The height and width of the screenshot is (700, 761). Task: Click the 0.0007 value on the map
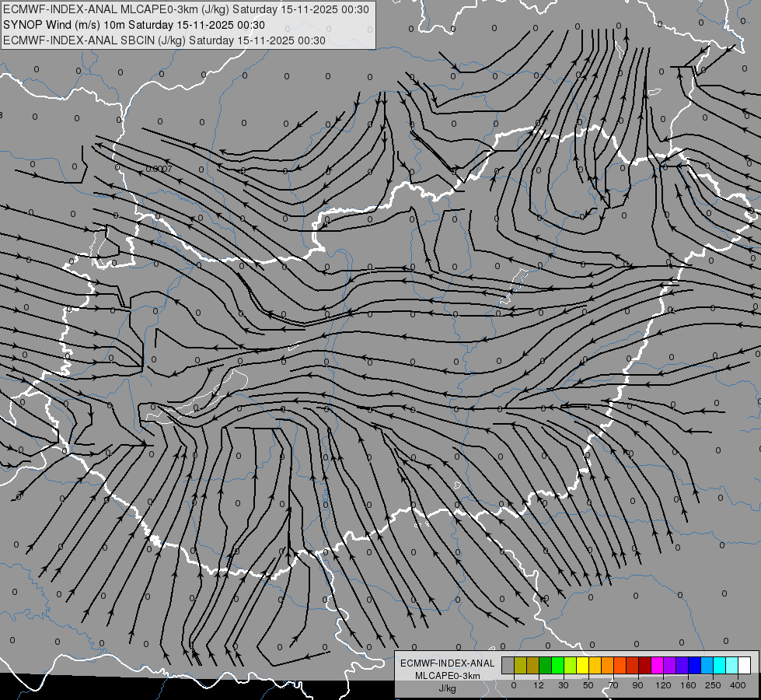click(x=159, y=169)
